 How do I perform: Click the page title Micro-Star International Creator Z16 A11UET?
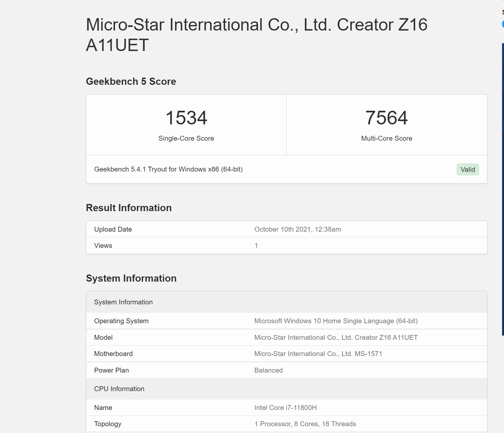click(256, 35)
